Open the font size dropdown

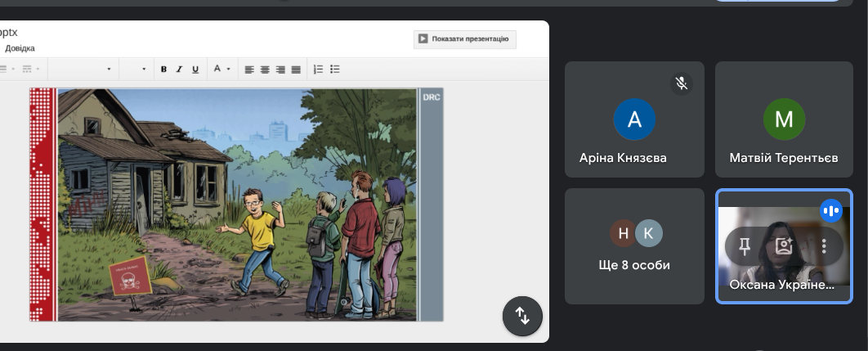coord(136,70)
